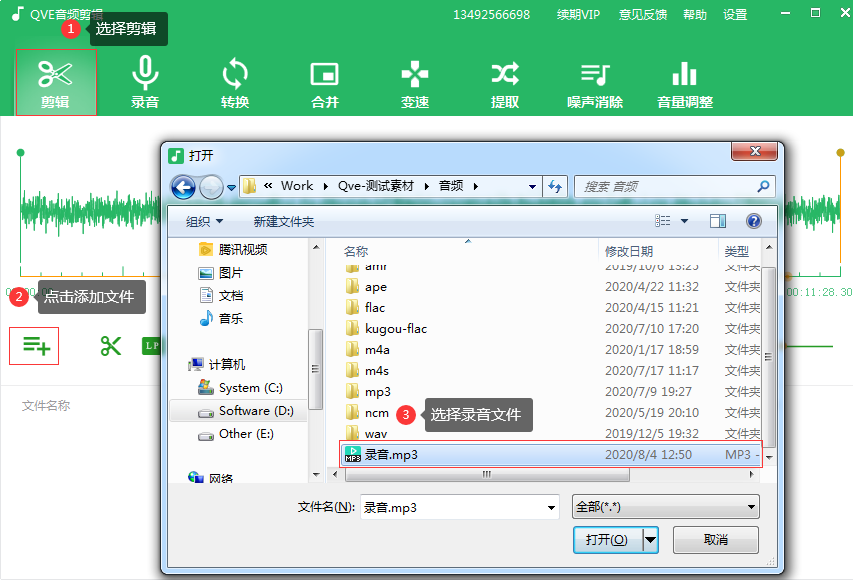Click the refresh icon beside the address bar
The image size is (853, 580).
555,187
